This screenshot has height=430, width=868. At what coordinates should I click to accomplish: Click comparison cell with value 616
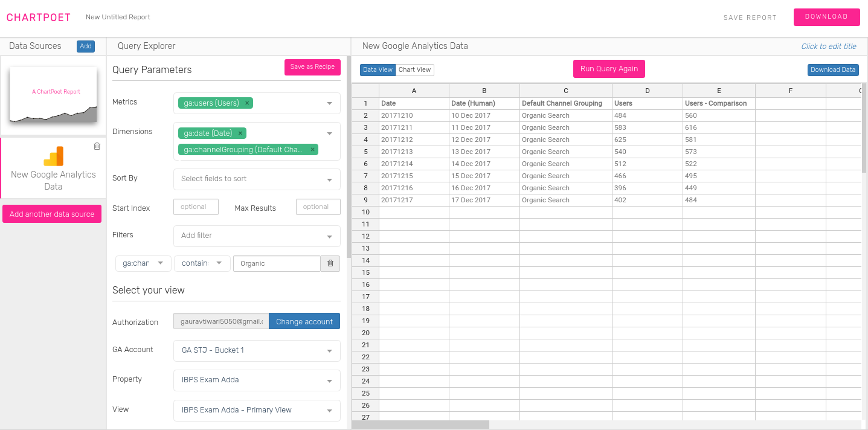pyautogui.click(x=719, y=127)
